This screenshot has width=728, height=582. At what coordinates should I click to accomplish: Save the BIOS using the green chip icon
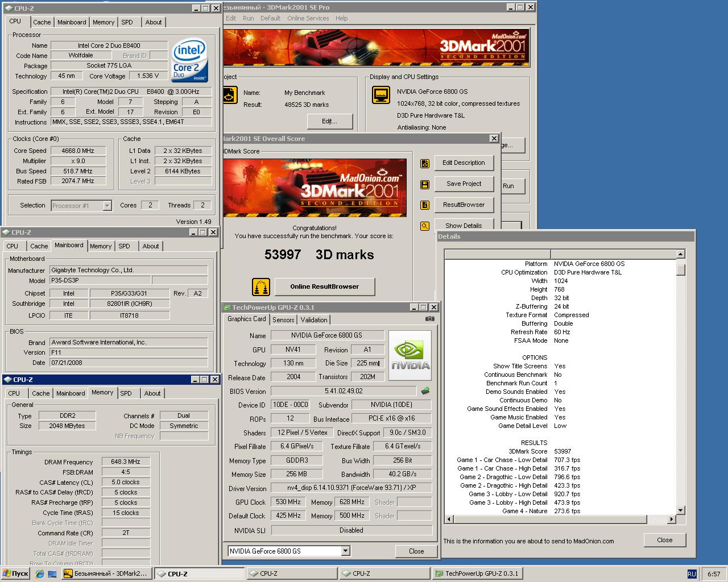(x=425, y=391)
